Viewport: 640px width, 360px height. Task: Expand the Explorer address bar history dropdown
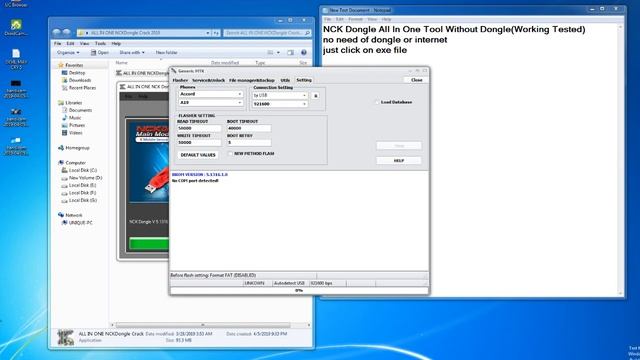(x=208, y=33)
